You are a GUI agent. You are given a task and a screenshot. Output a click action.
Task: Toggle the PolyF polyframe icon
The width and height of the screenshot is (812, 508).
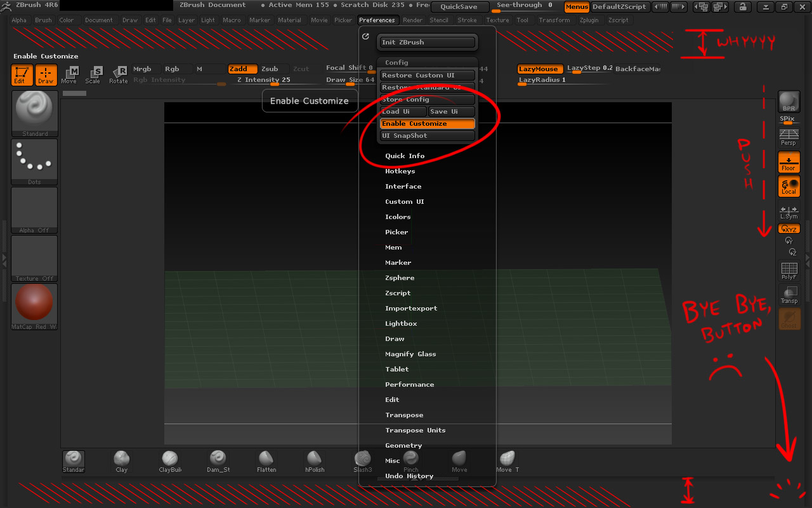click(789, 271)
